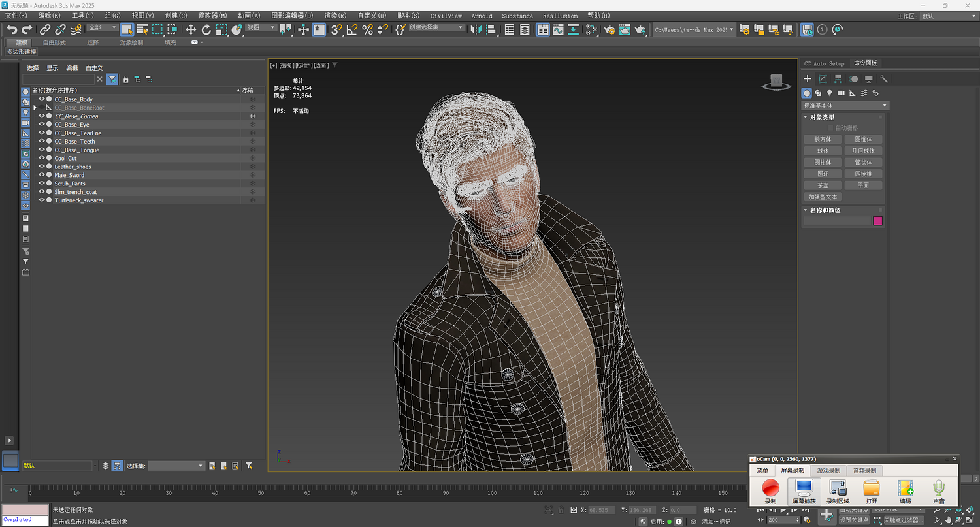Select the Cameras category icon

pos(841,93)
